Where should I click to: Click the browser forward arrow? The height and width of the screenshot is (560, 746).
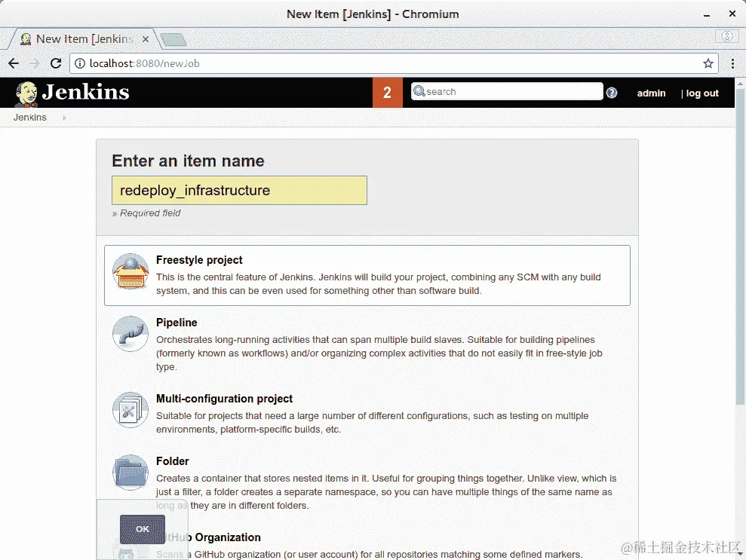[x=35, y=63]
